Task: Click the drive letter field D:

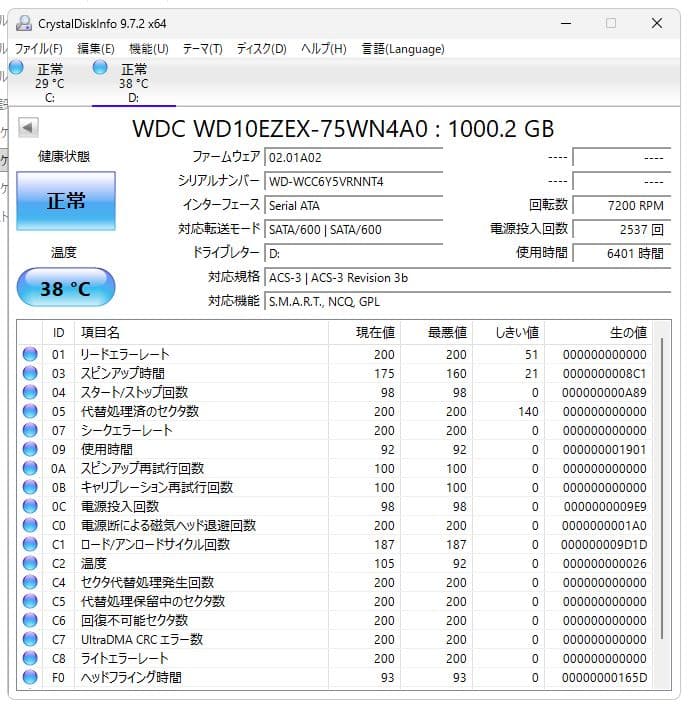Action: tap(354, 254)
